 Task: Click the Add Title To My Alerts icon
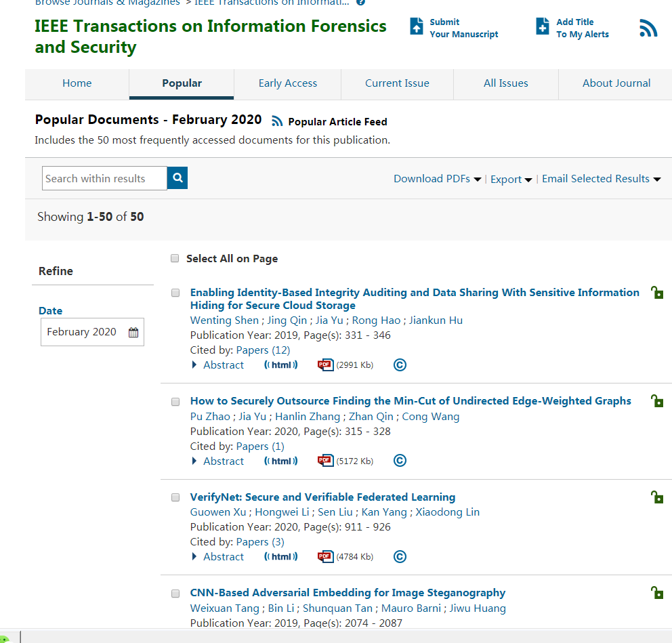point(543,27)
